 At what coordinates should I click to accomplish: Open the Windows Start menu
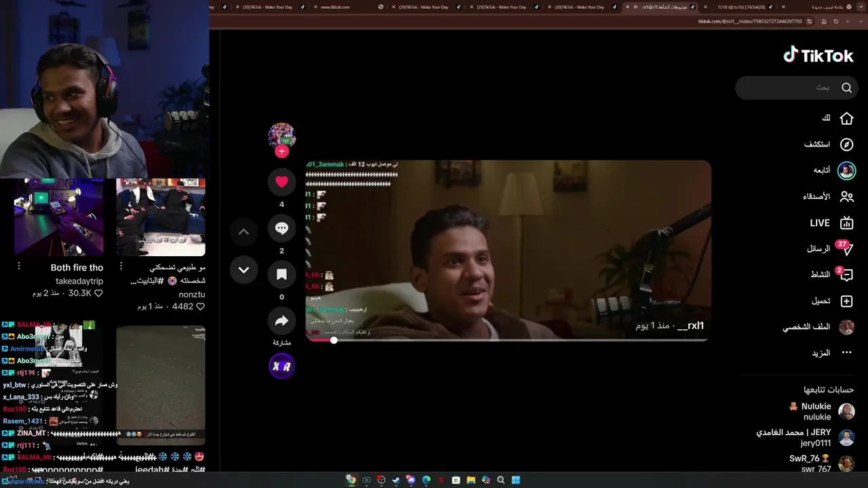pyautogui.click(x=515, y=480)
